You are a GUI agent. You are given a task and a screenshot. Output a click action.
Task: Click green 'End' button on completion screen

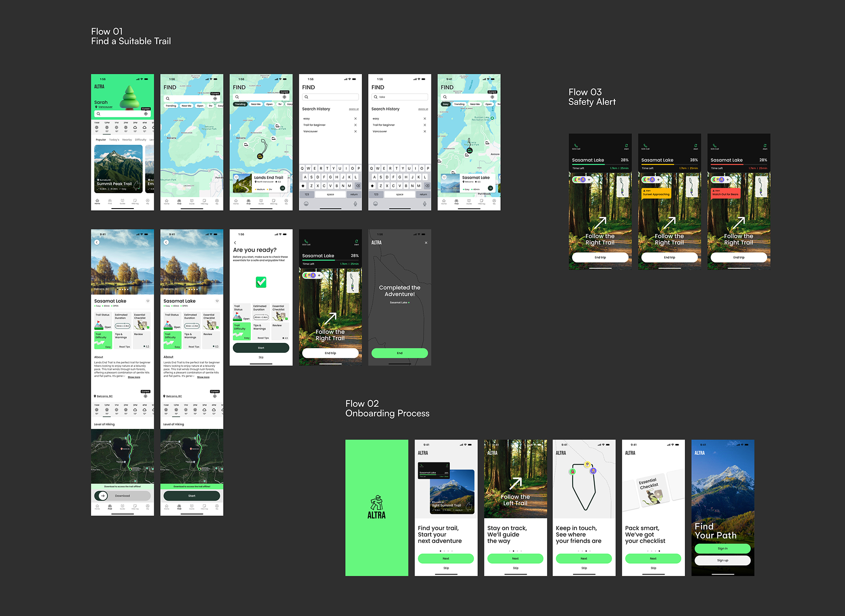(399, 353)
